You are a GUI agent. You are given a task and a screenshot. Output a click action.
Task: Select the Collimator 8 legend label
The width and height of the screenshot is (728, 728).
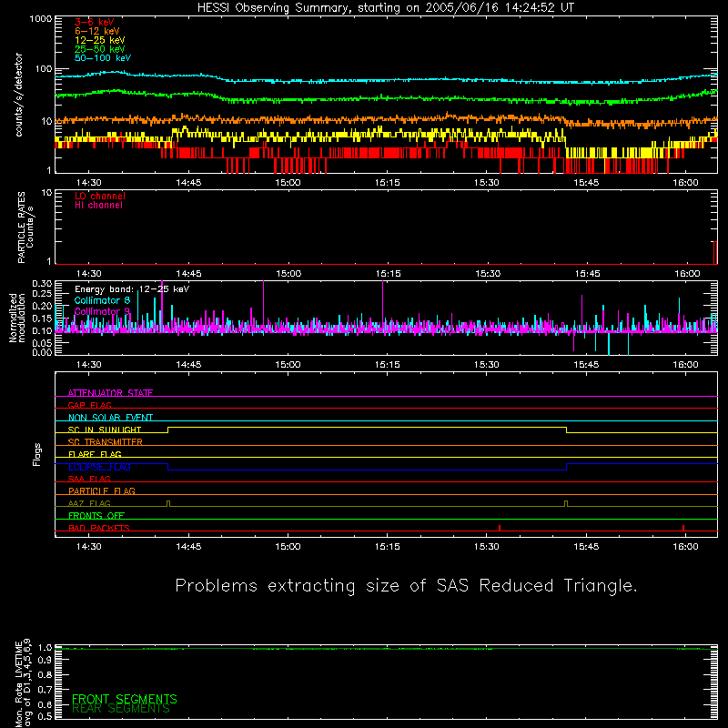[x=102, y=300]
